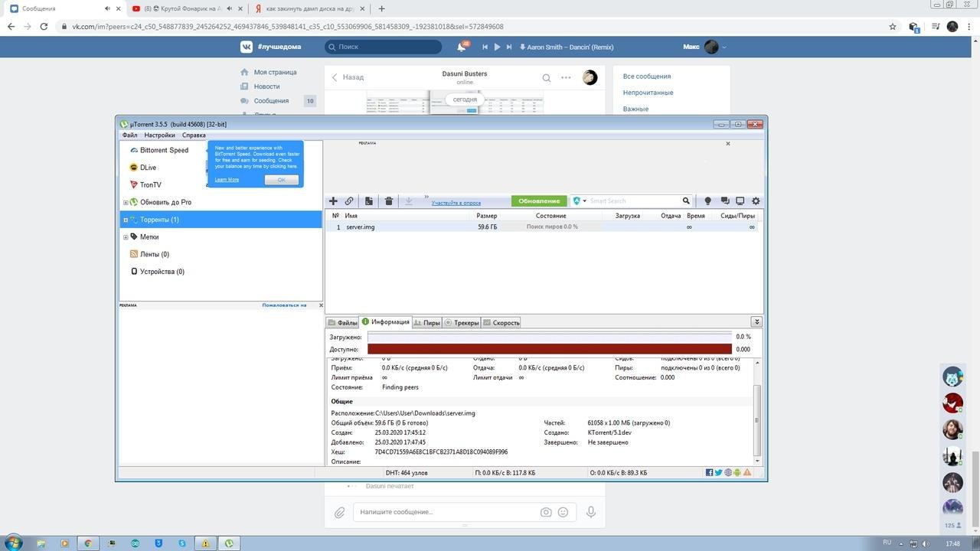
Task: Expand Обновить до Pro tree item
Action: tap(126, 203)
